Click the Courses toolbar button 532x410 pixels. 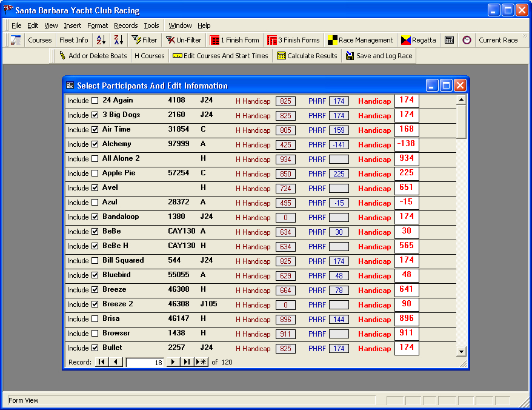(40, 40)
